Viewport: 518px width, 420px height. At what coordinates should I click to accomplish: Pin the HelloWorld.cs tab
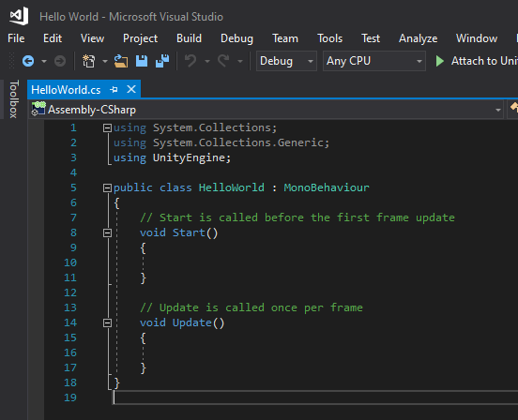(x=114, y=89)
